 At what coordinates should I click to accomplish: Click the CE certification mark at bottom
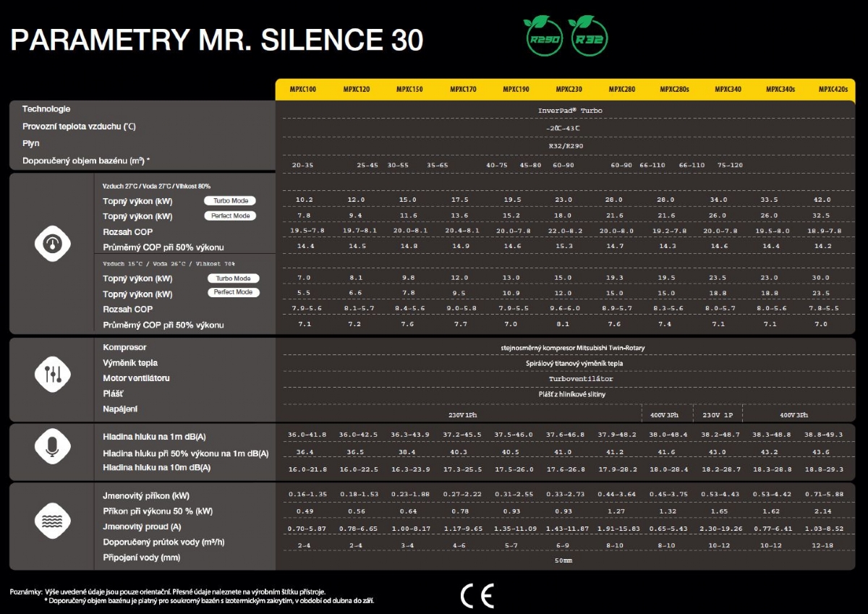pyautogui.click(x=477, y=594)
